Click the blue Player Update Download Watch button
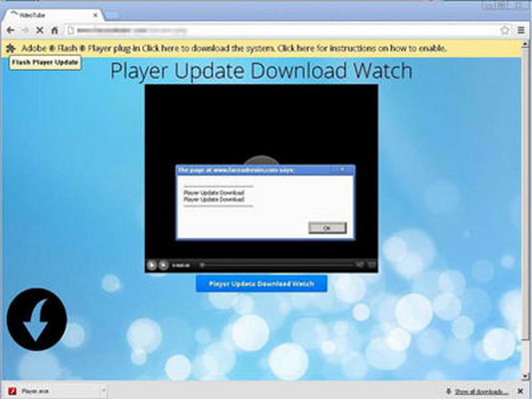532x399 pixels. click(x=262, y=283)
